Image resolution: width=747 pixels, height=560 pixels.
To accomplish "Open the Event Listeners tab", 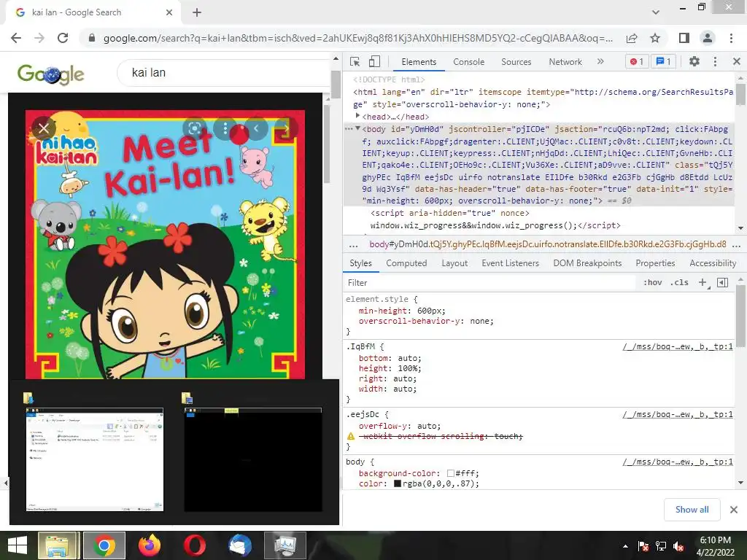I will point(510,263).
